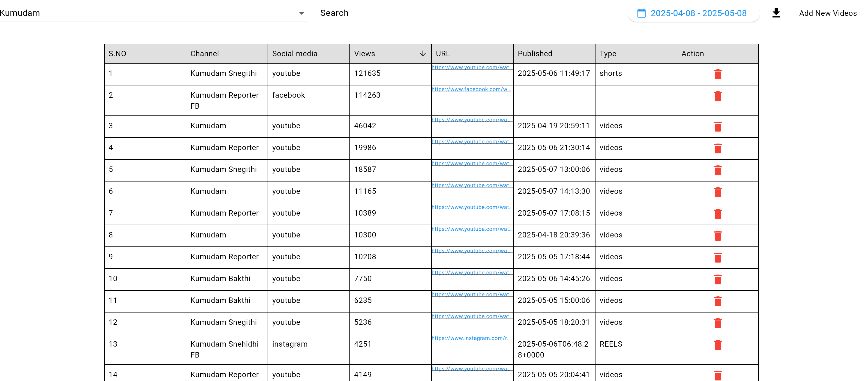Open YouTube URL in row 11
868x381 pixels.
pos(472,294)
